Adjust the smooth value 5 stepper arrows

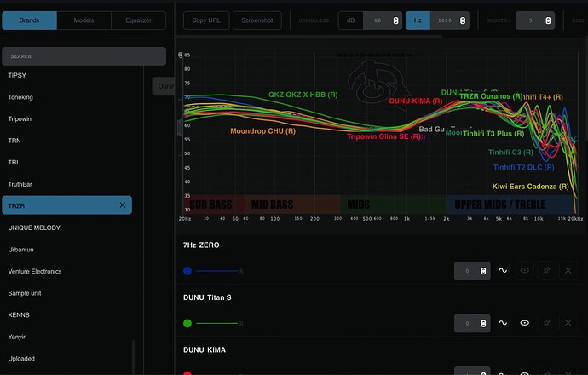click(x=548, y=20)
